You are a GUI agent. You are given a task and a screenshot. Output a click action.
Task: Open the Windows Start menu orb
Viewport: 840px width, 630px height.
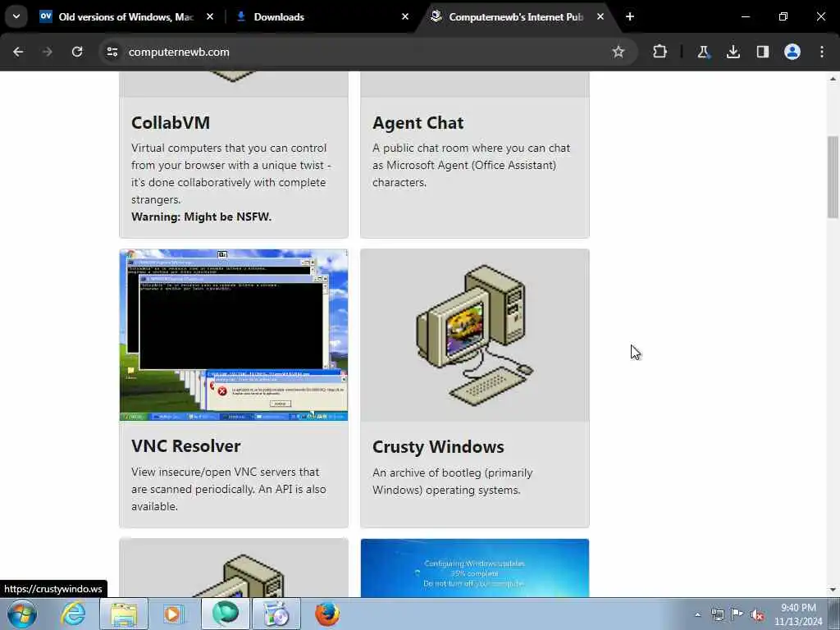22,614
